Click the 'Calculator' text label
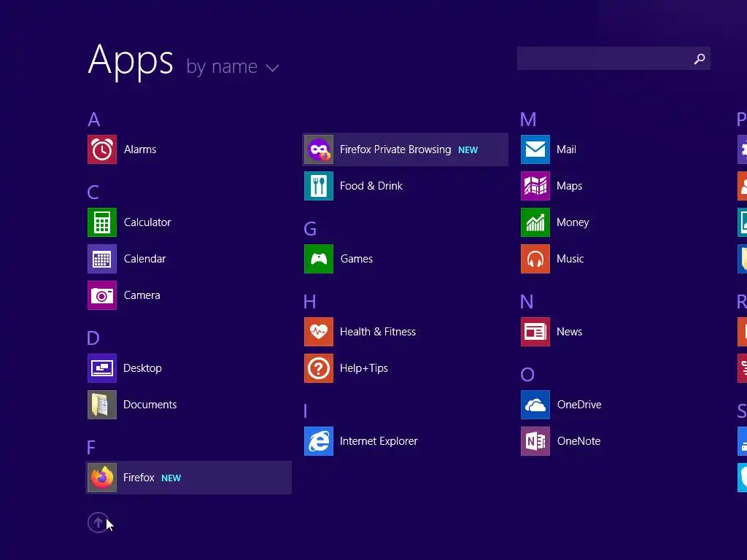 coord(147,222)
